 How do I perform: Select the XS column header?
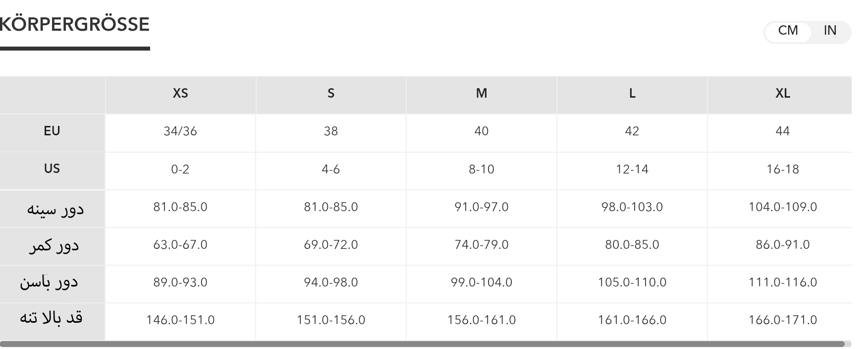[180, 94]
